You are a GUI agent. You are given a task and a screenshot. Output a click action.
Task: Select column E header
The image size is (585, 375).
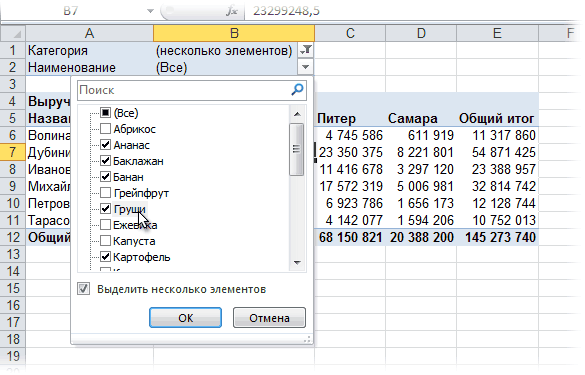tap(497, 34)
